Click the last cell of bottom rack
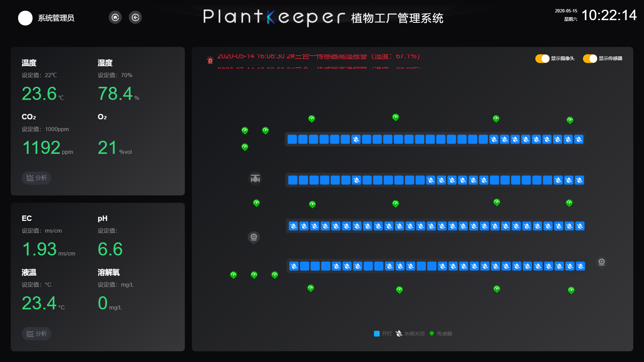This screenshot has width=644, height=362. (580, 266)
